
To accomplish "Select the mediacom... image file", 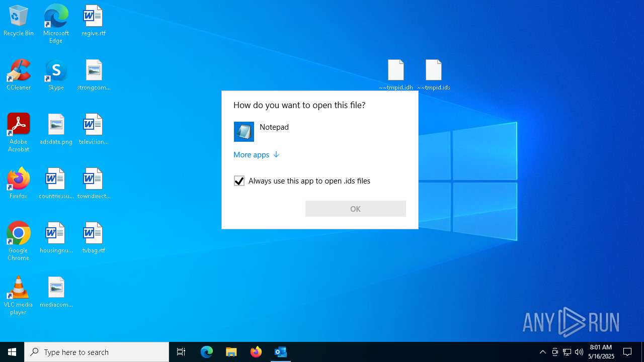I will (x=56, y=293).
